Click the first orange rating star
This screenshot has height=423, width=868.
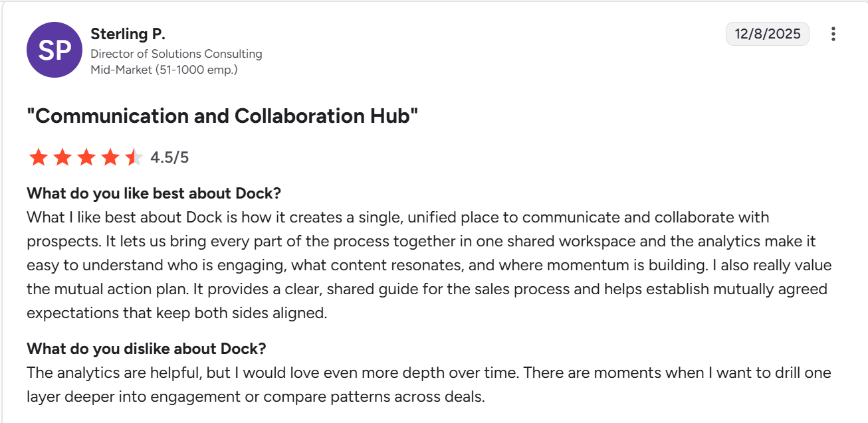click(38, 157)
